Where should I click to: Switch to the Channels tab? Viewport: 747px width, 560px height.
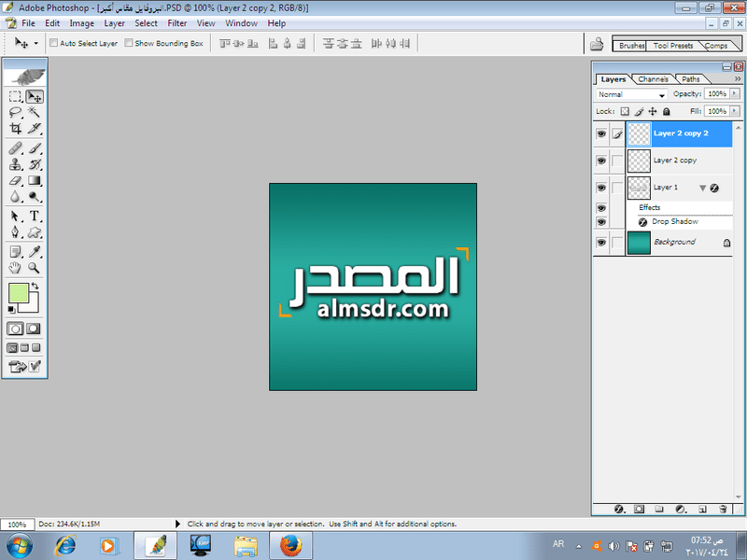(654, 79)
